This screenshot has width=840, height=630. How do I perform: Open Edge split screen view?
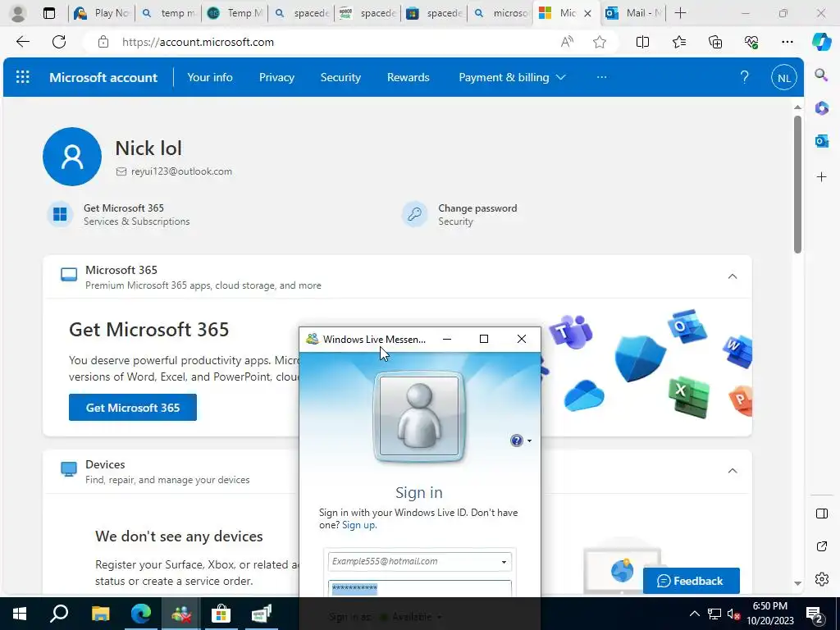click(x=642, y=42)
